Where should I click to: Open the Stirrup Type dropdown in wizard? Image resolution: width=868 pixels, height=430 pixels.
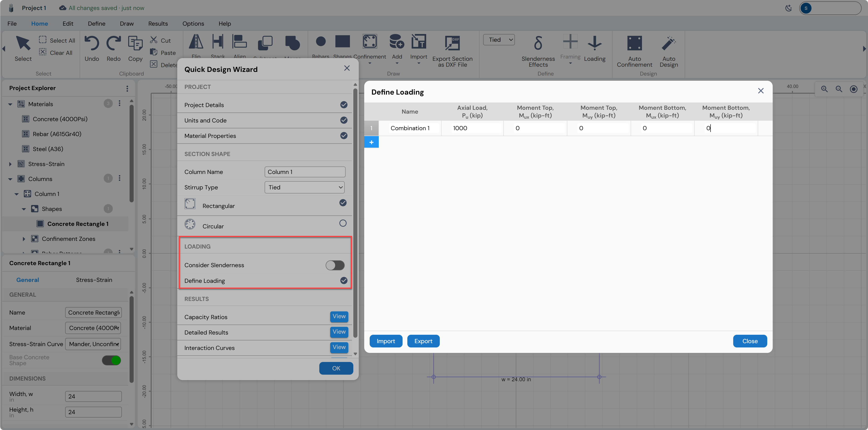[305, 187]
